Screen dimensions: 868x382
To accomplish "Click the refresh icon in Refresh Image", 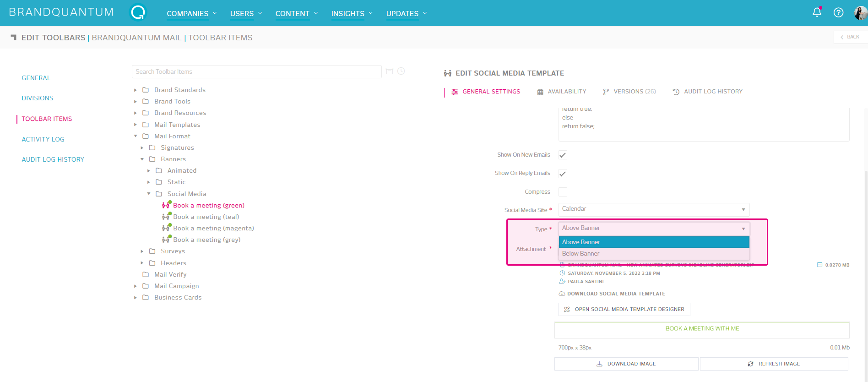I will [x=750, y=364].
